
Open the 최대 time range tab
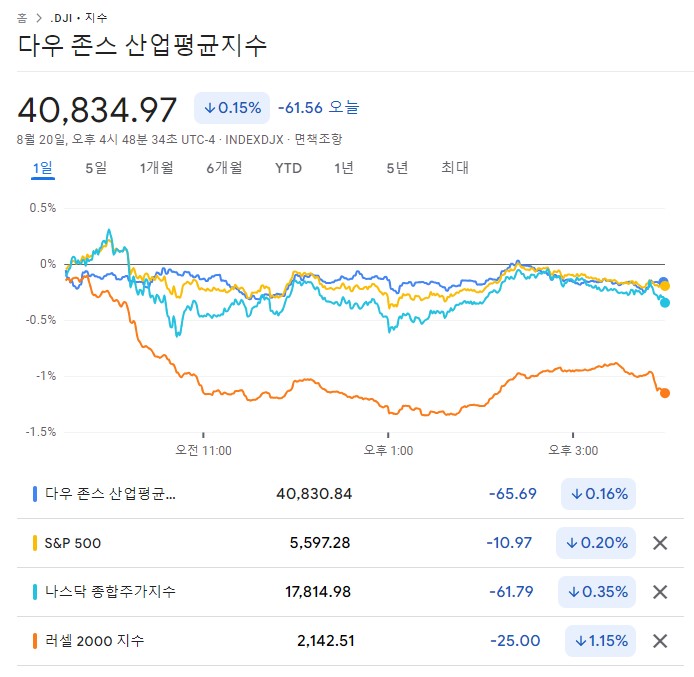pyautogui.click(x=455, y=168)
